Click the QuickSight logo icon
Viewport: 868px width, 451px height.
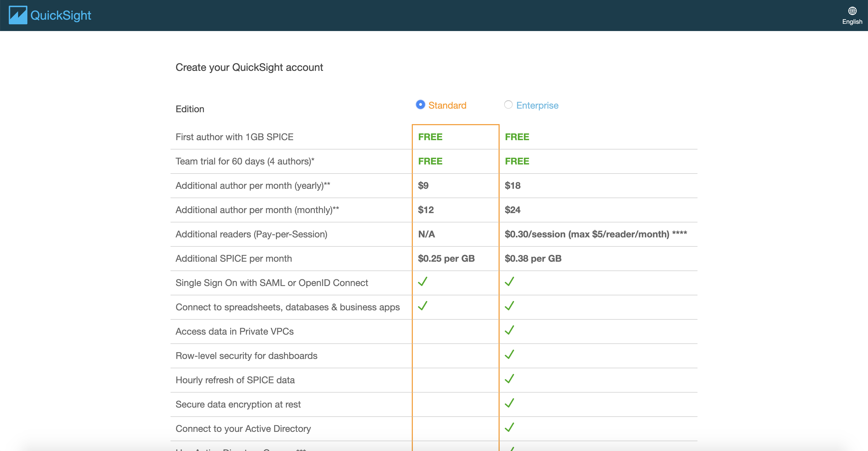pos(18,15)
